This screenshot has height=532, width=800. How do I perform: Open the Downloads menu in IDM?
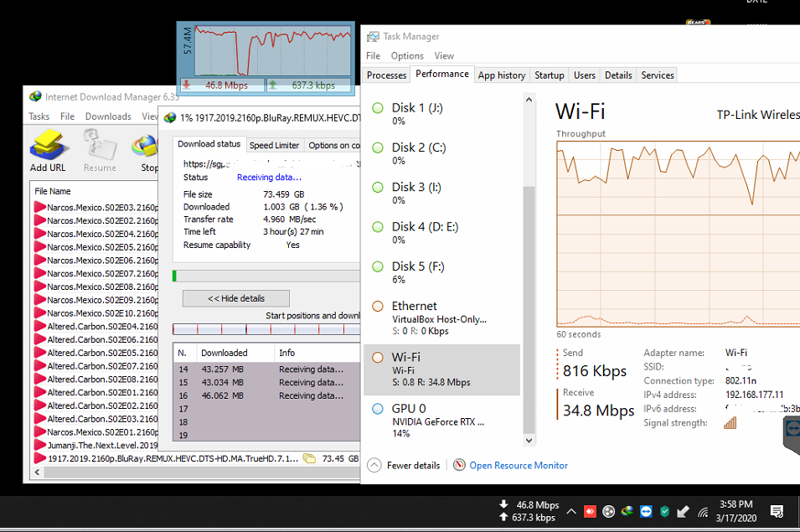[x=108, y=116]
